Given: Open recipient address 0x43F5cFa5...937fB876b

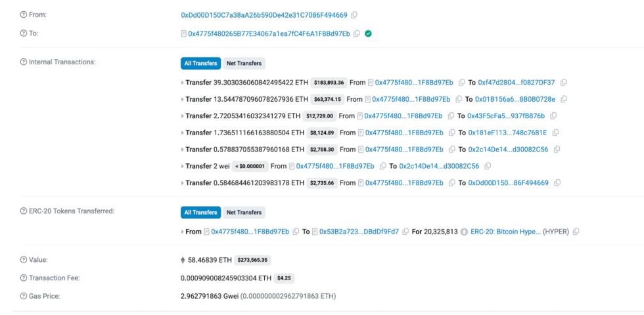Looking at the screenshot, I should 506,116.
